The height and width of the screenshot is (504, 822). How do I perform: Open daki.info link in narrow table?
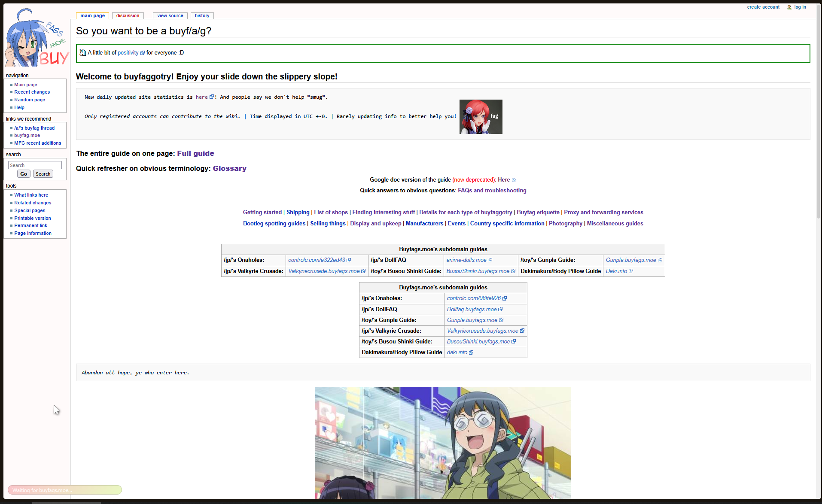(460, 352)
